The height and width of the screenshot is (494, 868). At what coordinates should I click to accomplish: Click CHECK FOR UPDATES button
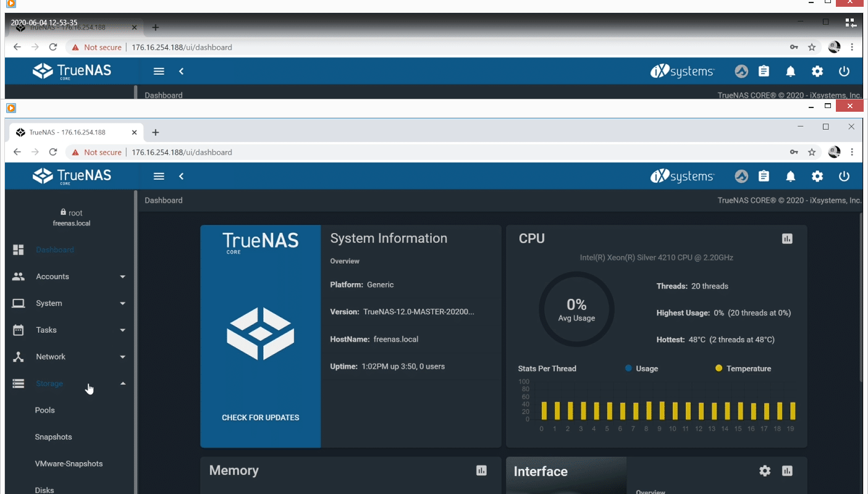coord(261,417)
